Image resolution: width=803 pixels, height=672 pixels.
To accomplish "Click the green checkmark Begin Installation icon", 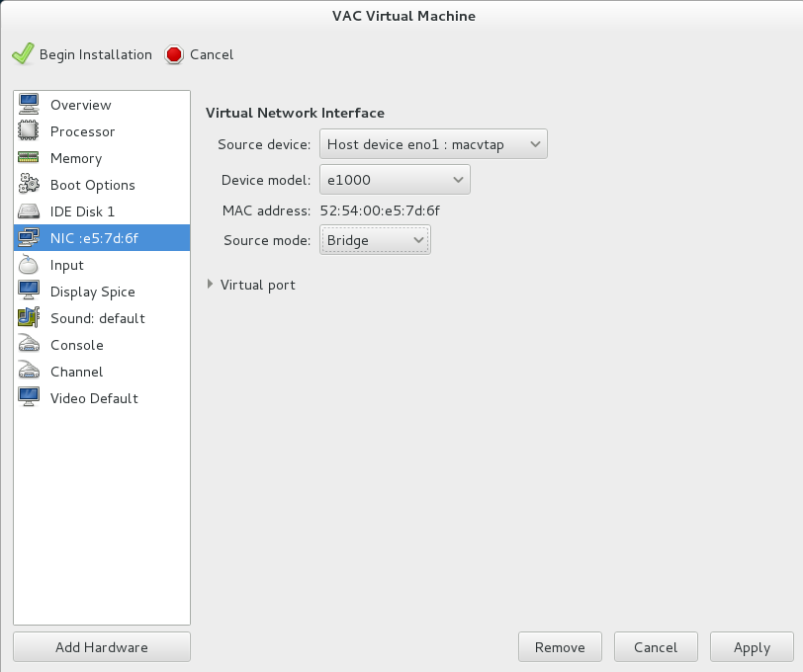I will coord(23,54).
